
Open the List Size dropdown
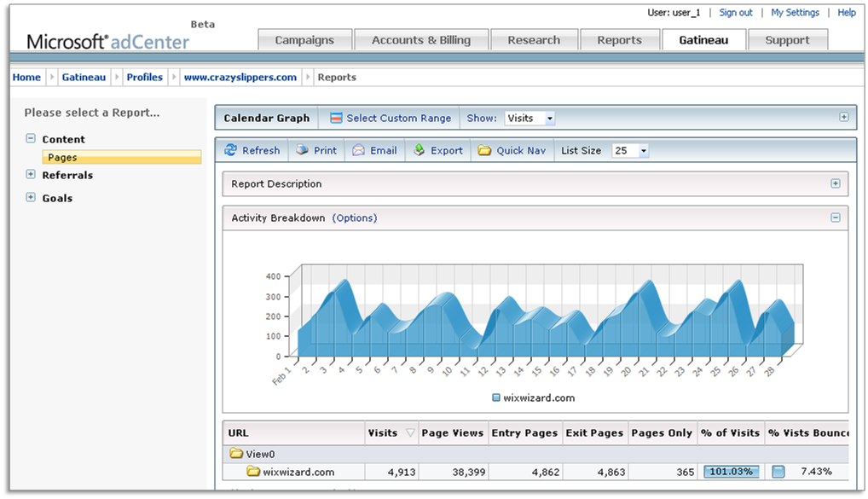(630, 150)
